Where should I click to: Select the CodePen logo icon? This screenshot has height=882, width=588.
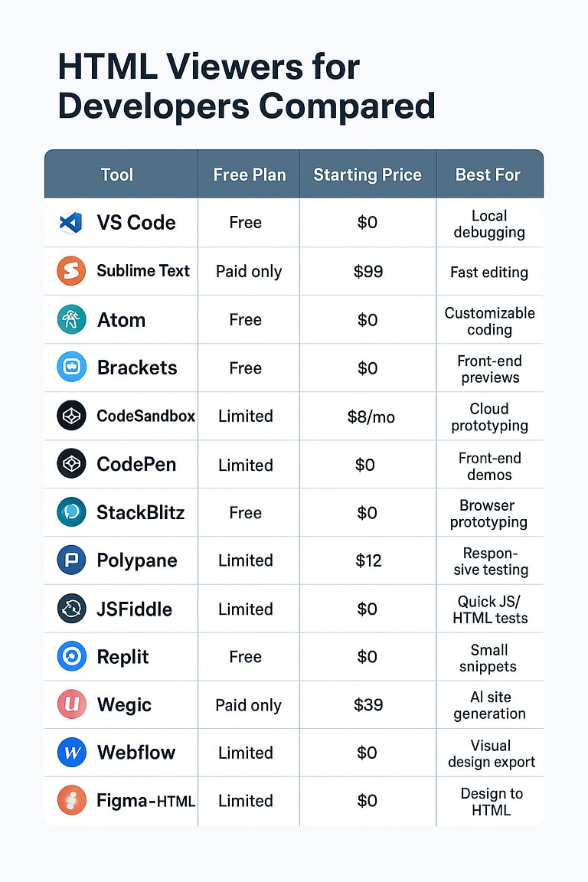(71, 464)
